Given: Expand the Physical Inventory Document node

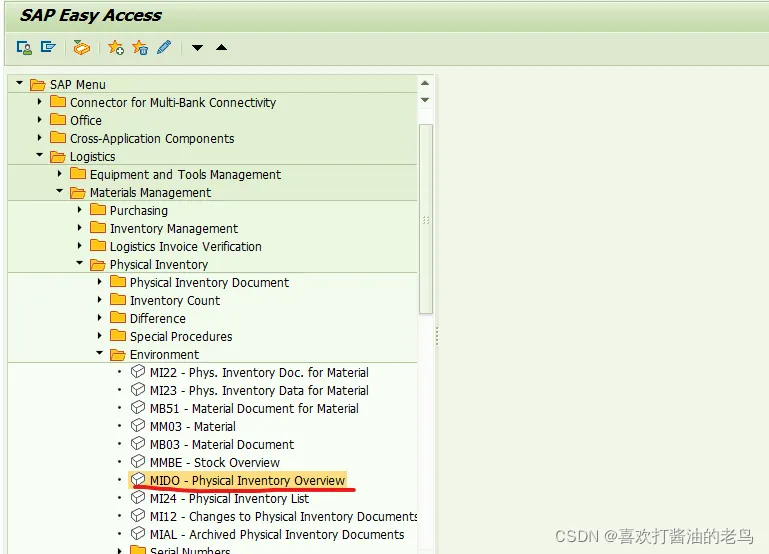Looking at the screenshot, I should tap(100, 282).
